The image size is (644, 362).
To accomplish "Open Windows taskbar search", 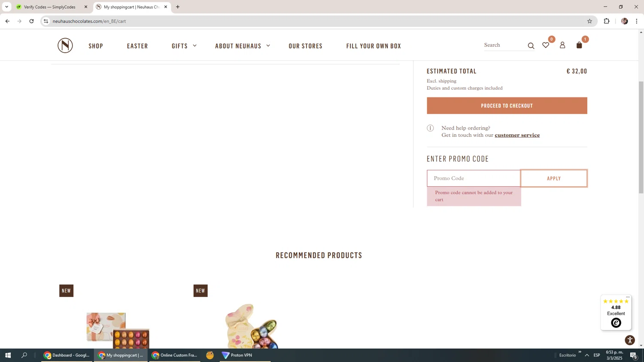I will click(24, 355).
